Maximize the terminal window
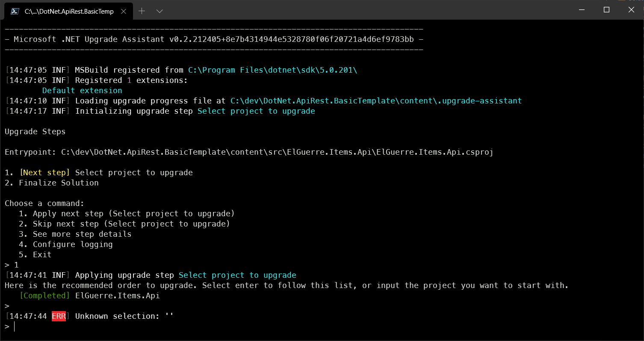 tap(606, 10)
